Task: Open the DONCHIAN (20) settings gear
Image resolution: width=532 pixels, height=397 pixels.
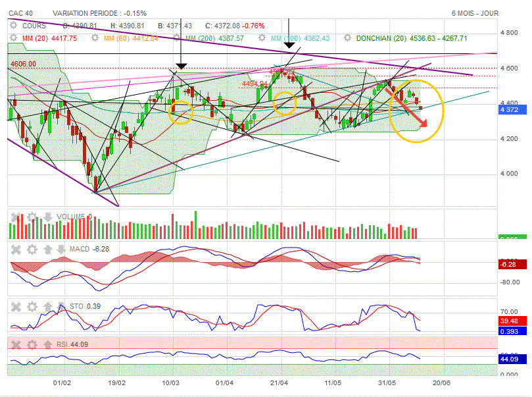Action: point(347,38)
